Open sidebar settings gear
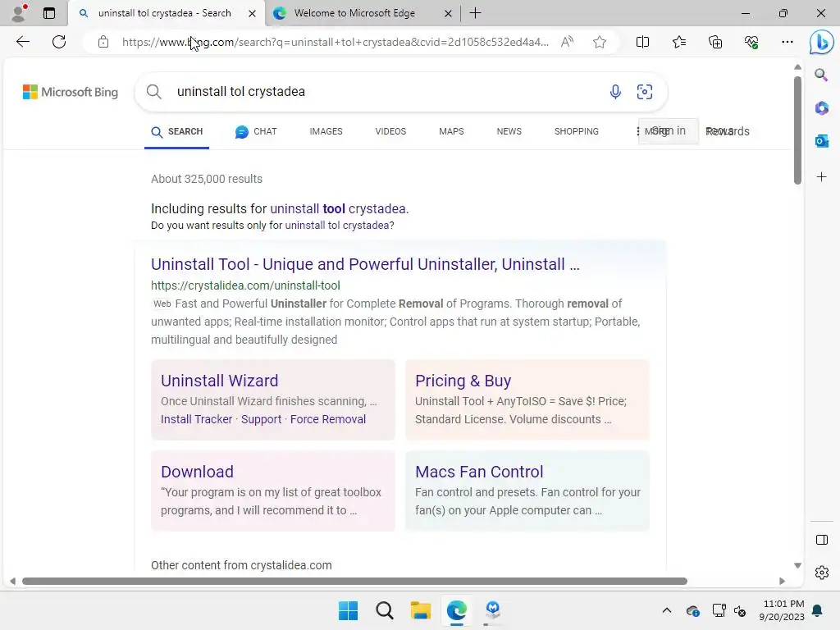The width and height of the screenshot is (840, 630). pyautogui.click(x=821, y=573)
